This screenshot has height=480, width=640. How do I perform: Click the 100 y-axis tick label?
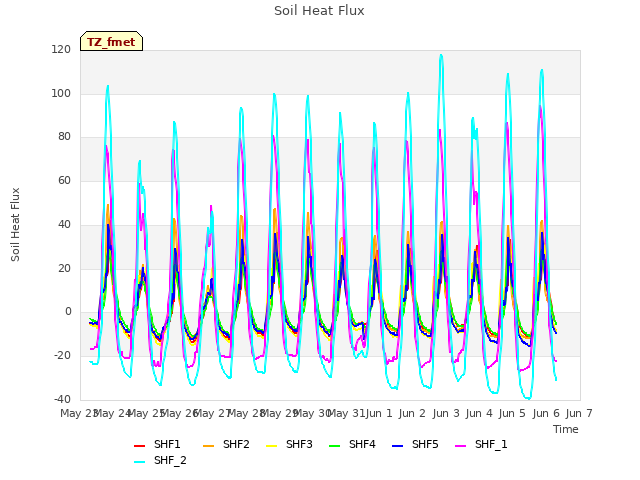(61, 93)
